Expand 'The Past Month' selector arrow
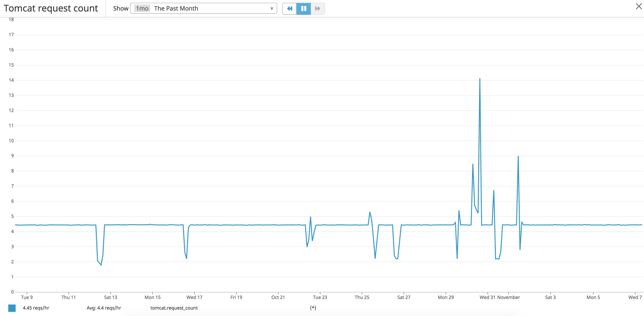 click(x=272, y=8)
